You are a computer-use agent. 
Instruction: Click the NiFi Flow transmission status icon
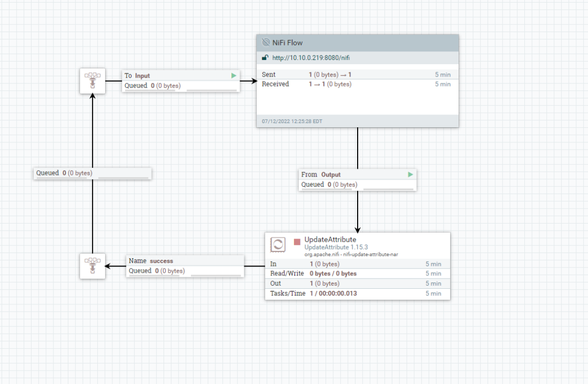266,43
